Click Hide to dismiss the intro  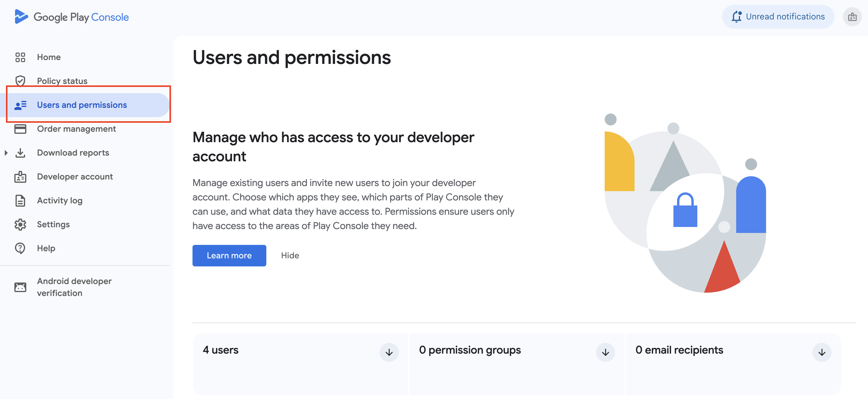coord(290,256)
